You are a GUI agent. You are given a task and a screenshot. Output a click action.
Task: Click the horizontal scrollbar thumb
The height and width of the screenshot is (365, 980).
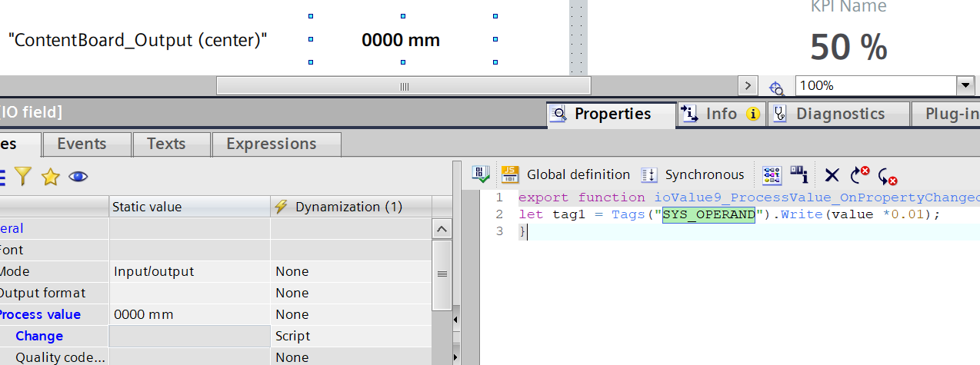tap(403, 86)
